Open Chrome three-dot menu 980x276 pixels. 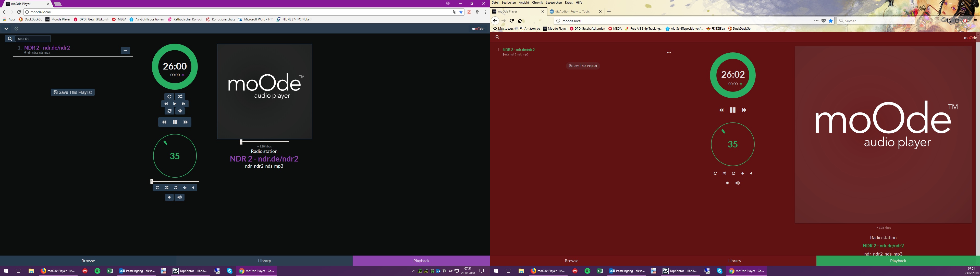tap(486, 12)
